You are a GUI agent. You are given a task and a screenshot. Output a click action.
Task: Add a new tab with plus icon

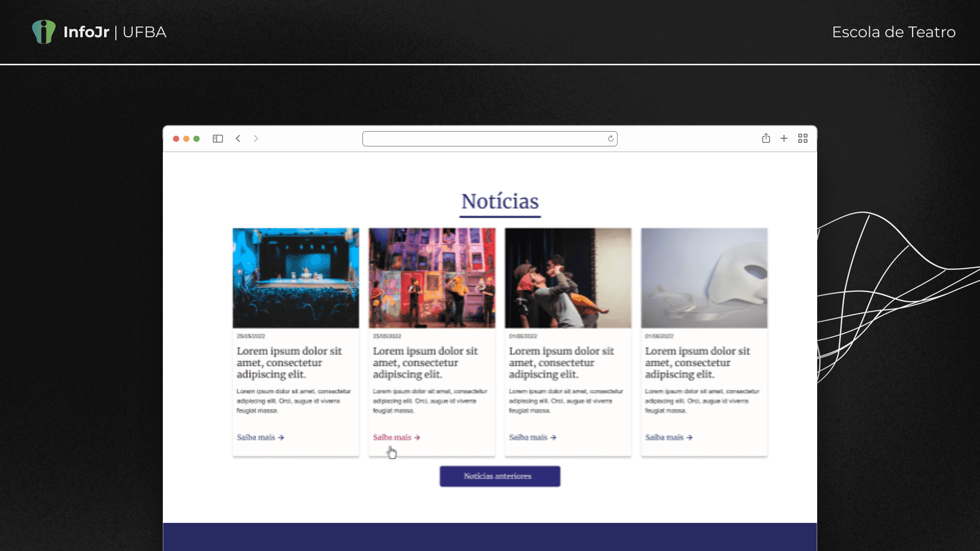click(784, 138)
